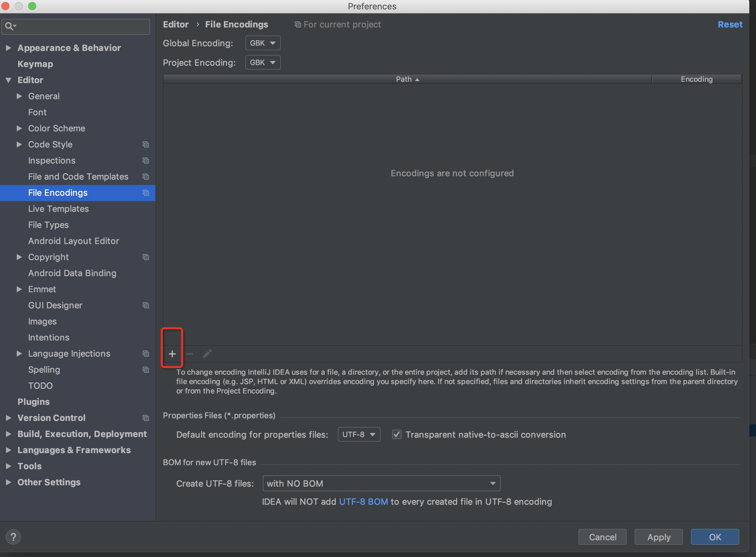Image resolution: width=756 pixels, height=557 pixels.
Task: Open the Project Encoding dropdown
Action: pos(263,62)
